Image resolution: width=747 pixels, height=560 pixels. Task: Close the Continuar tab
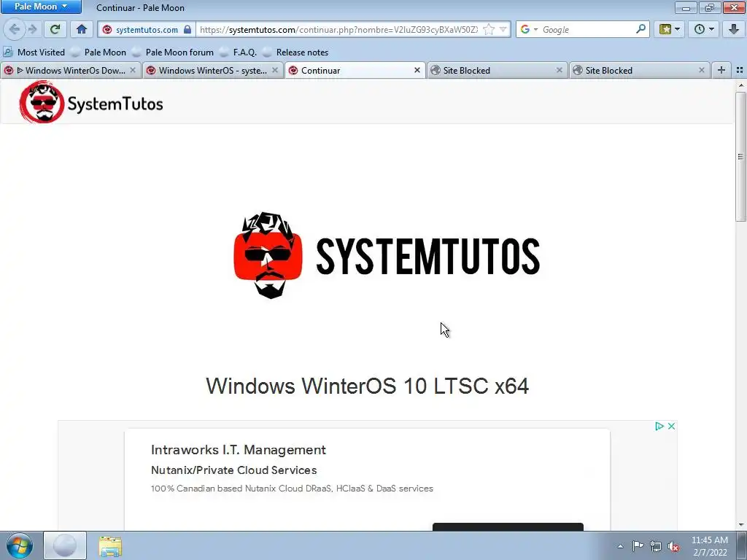pyautogui.click(x=417, y=70)
